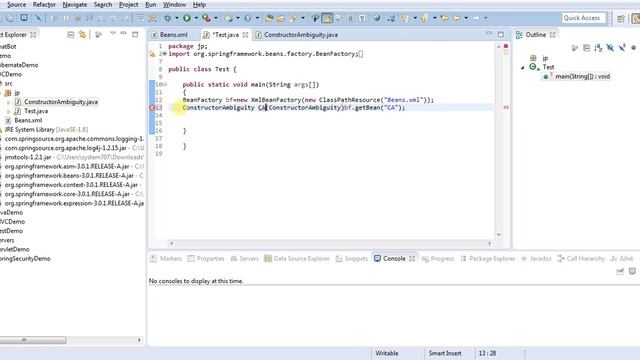Open dropdown next to Back navigation arrow

[x=466, y=18]
